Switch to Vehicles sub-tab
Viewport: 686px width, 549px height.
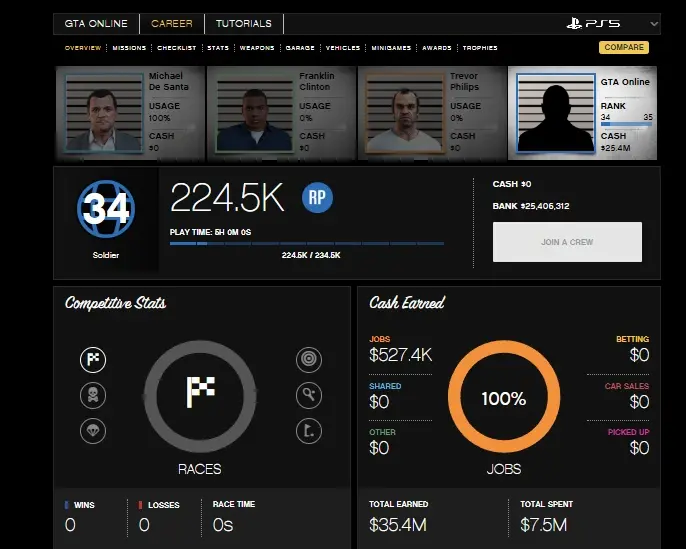tap(343, 48)
